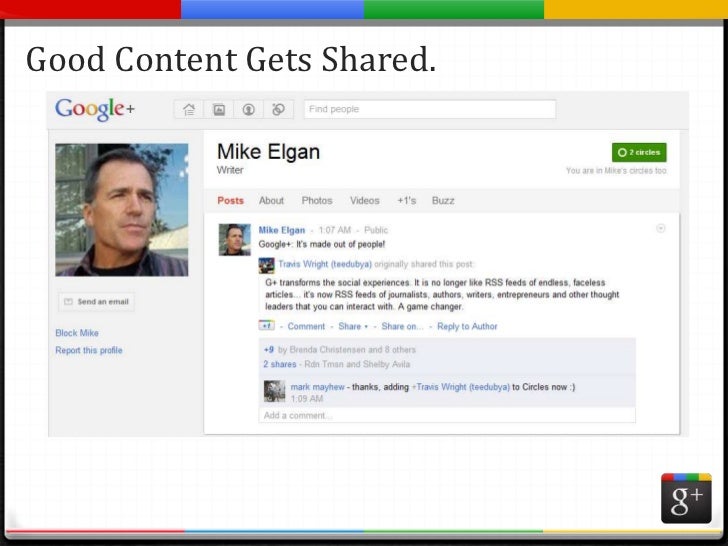Click the g+ logo badge on slide
728x546 pixels.
[x=686, y=498]
